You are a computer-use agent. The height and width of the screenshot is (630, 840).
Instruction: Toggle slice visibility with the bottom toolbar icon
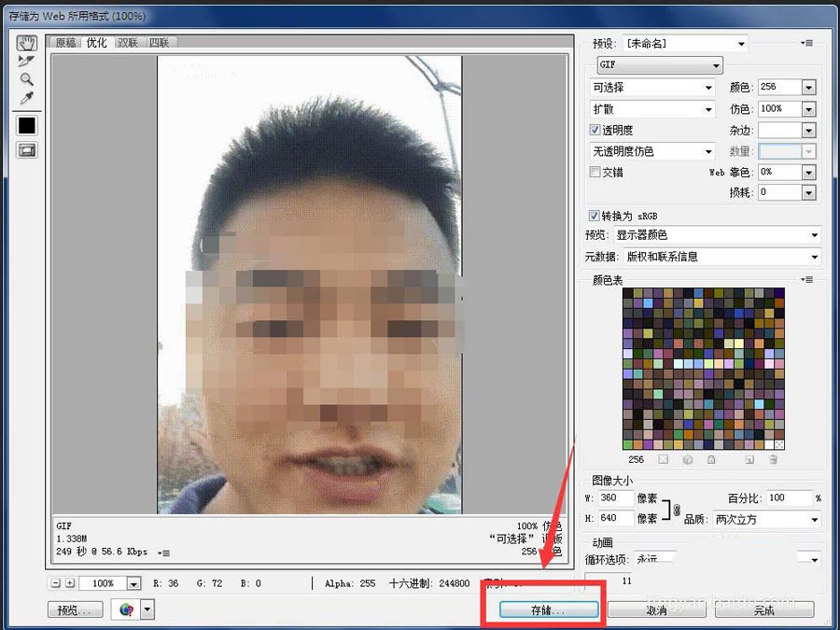coord(26,149)
